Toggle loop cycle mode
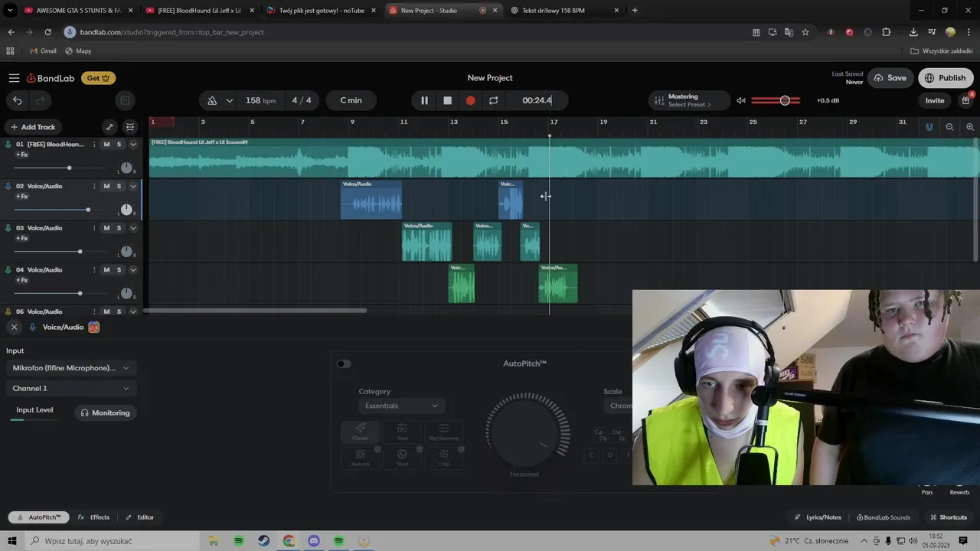The width and height of the screenshot is (980, 551). pyautogui.click(x=494, y=100)
